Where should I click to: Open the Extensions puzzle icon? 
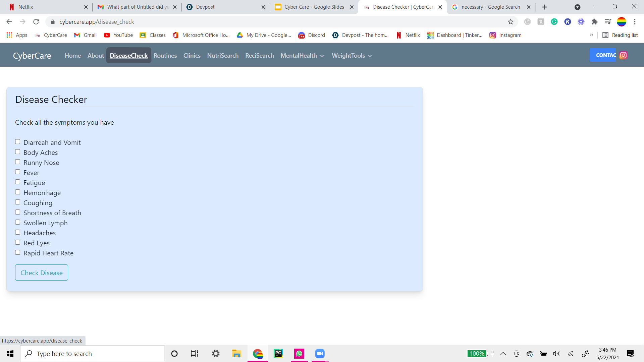coord(594,22)
